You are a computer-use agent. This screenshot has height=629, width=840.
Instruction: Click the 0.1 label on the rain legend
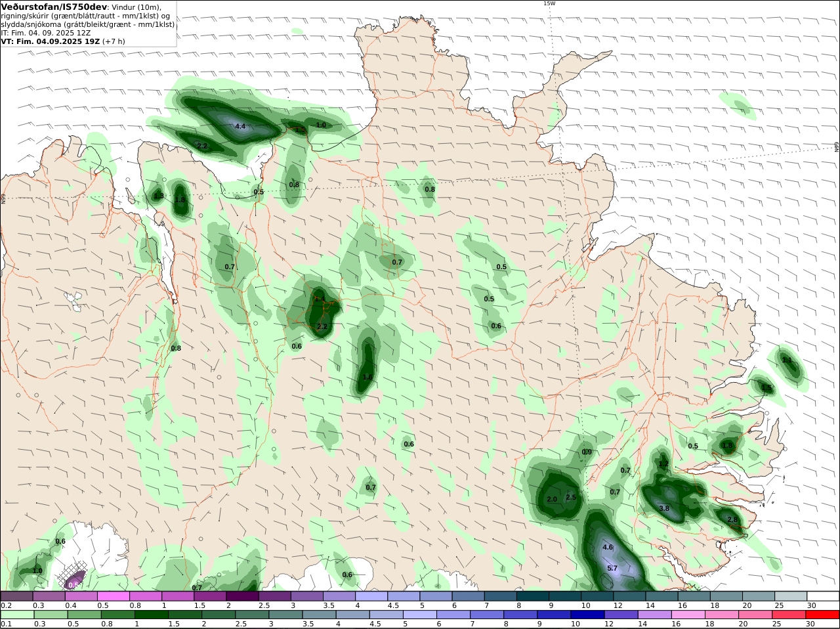pos(6,624)
